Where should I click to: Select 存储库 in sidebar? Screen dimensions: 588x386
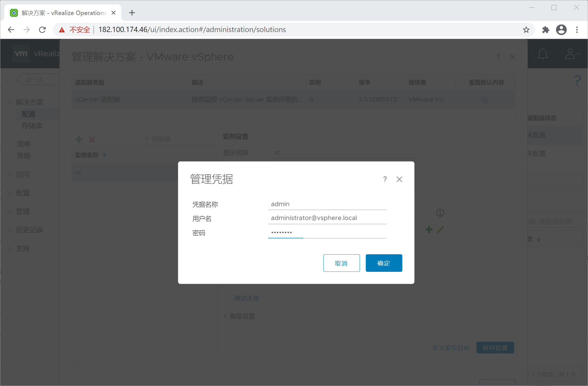click(x=32, y=126)
